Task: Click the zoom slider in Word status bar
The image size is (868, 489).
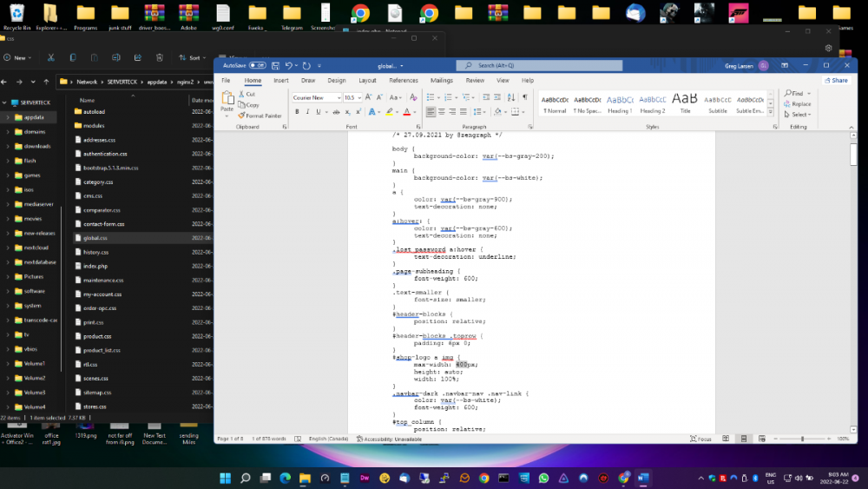Action: pos(803,439)
